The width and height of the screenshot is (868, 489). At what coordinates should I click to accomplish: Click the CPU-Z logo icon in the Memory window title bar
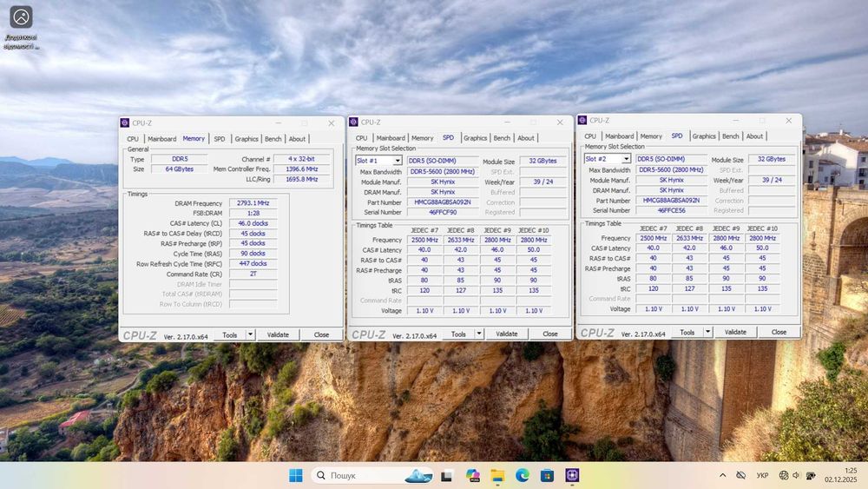click(124, 123)
